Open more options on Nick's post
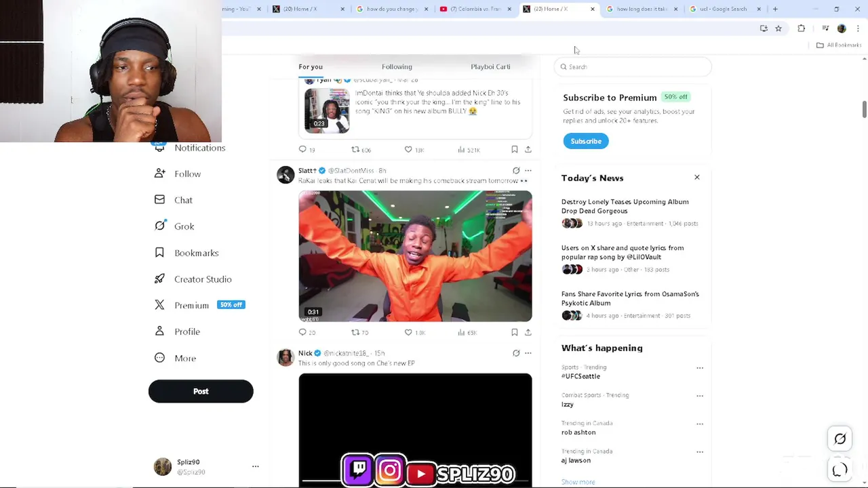 pyautogui.click(x=528, y=353)
